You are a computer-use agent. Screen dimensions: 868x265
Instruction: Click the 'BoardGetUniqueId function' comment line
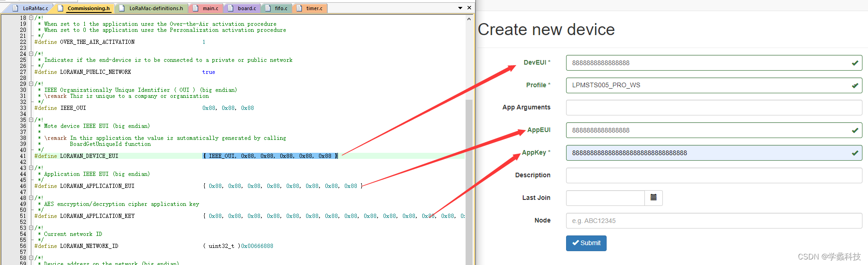click(110, 144)
